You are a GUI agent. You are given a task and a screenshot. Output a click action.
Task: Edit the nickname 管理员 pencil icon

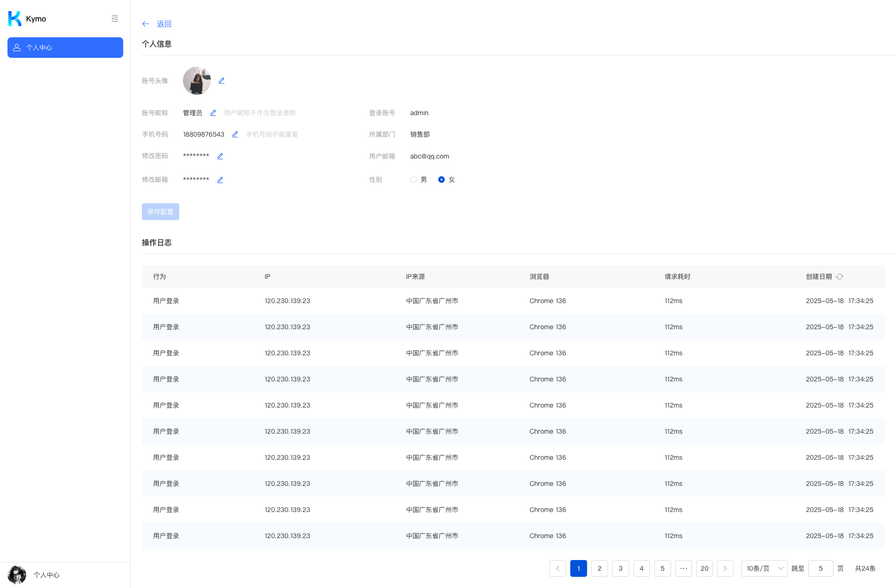coord(213,113)
